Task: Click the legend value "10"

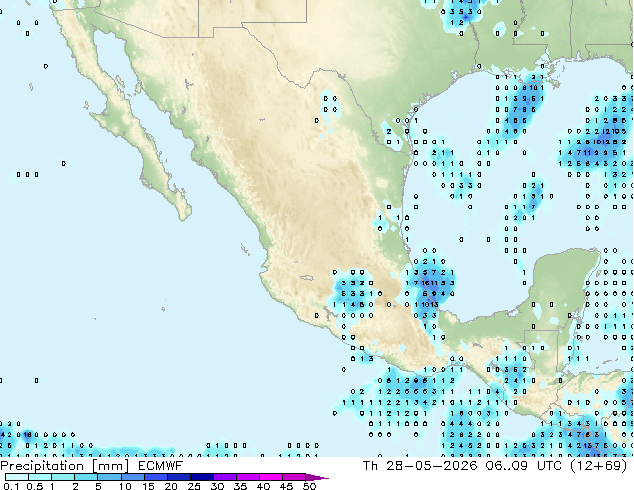Action: tap(125, 486)
